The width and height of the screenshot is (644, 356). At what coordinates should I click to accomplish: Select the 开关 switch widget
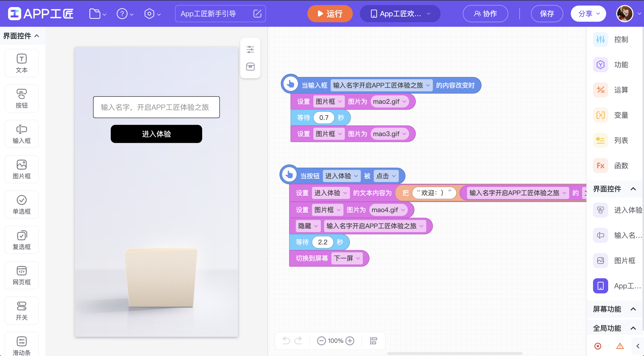(22, 311)
